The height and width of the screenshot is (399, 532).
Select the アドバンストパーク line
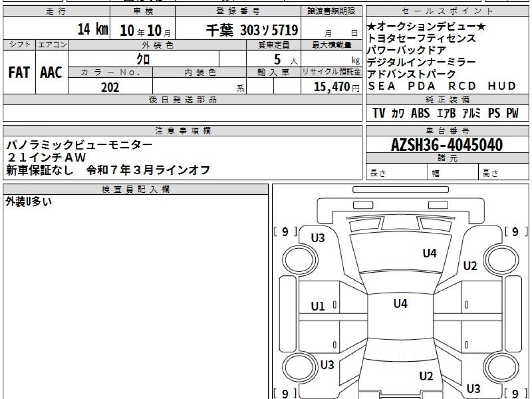pos(411,74)
